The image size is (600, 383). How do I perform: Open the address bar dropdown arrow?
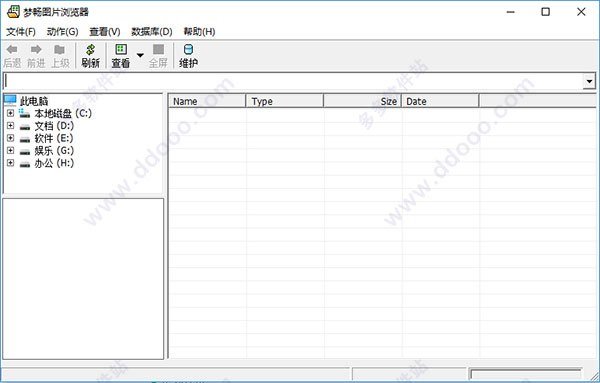[589, 81]
